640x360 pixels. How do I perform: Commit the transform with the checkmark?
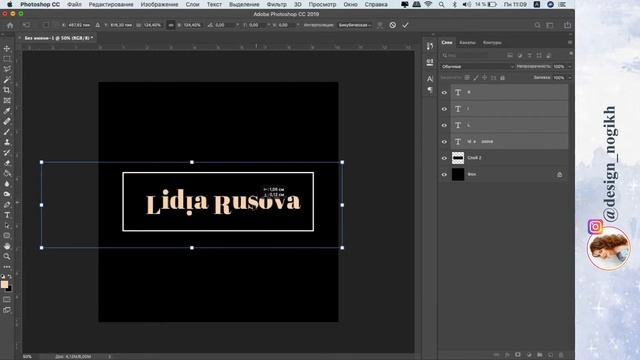(405, 25)
